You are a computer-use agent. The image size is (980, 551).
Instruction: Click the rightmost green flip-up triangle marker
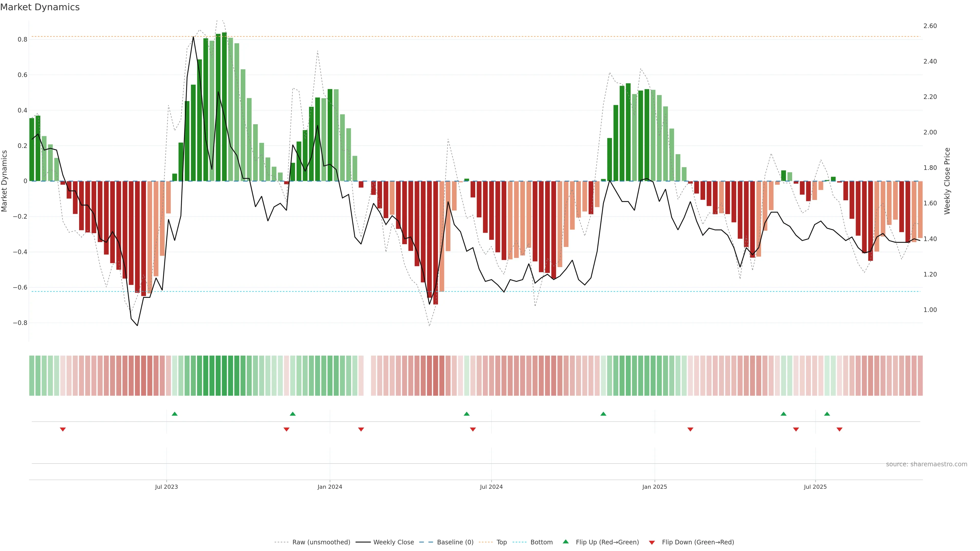pyautogui.click(x=827, y=414)
